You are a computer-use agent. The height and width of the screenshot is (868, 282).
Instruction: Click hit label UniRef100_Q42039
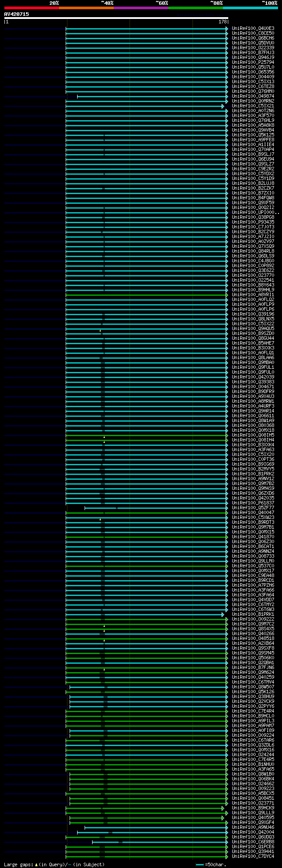[253, 377]
